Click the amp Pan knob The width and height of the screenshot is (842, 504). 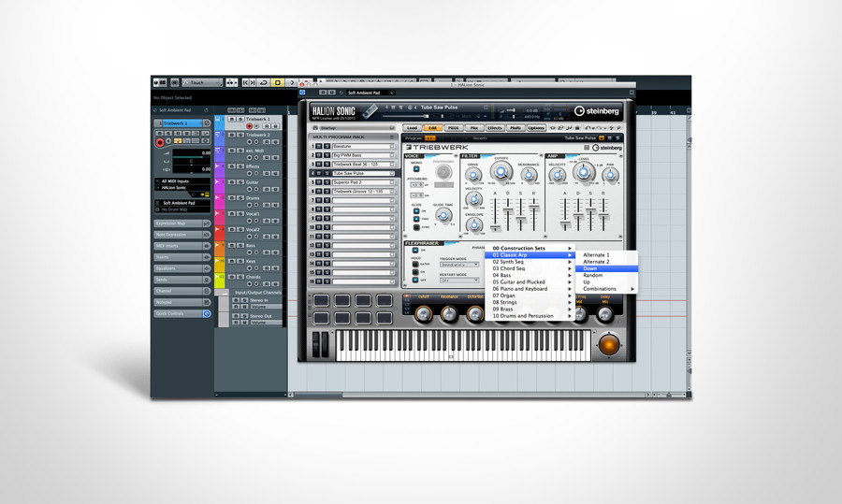610,175
